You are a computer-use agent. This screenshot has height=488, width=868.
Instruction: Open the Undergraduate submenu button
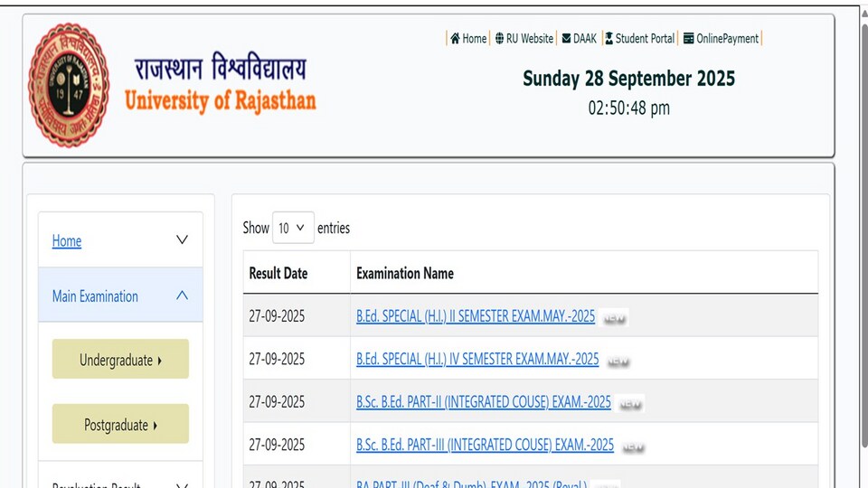pyautogui.click(x=120, y=360)
